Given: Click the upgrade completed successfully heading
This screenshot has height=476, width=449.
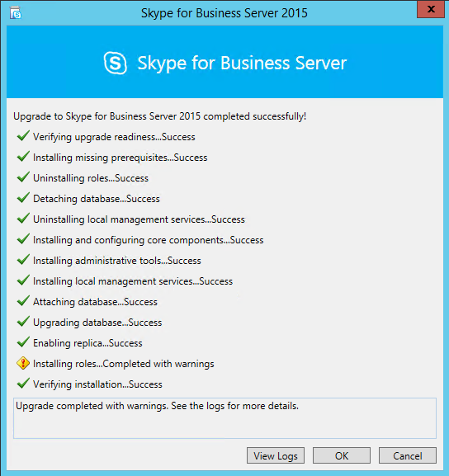Looking at the screenshot, I should point(160,116).
